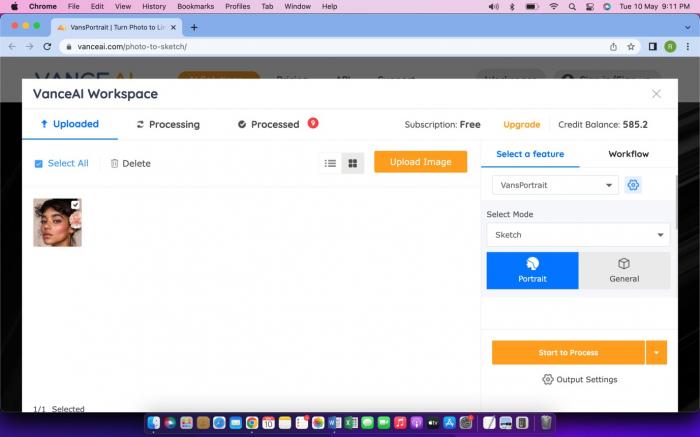Image resolution: width=700 pixels, height=437 pixels.
Task: Open the Select a feature tab
Action: [530, 154]
